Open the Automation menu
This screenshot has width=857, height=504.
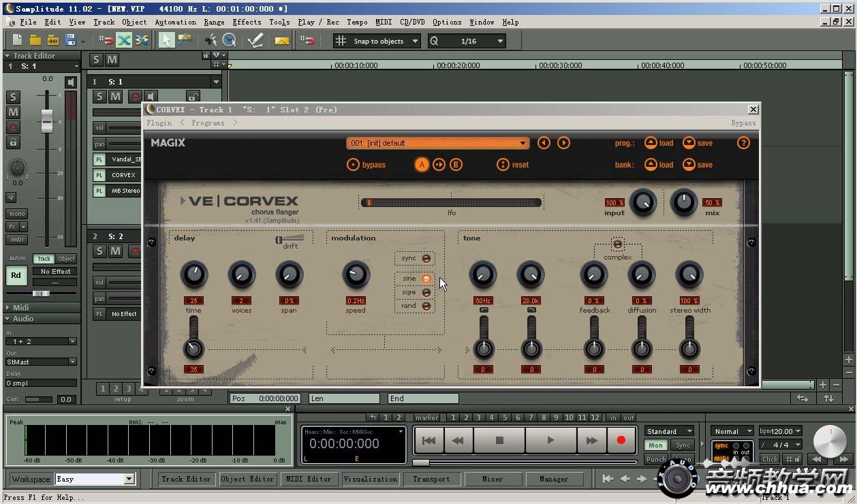click(x=176, y=22)
